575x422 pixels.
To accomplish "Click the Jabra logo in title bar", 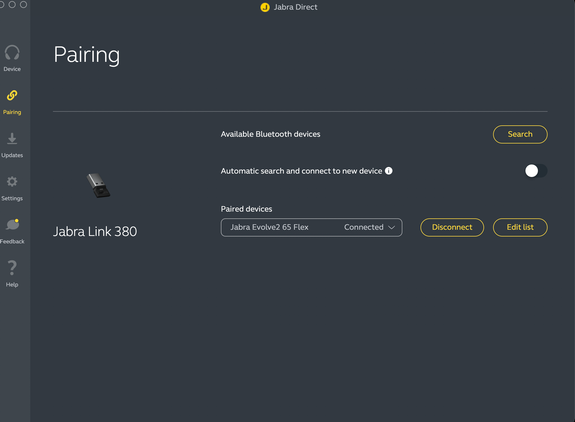I will (265, 7).
